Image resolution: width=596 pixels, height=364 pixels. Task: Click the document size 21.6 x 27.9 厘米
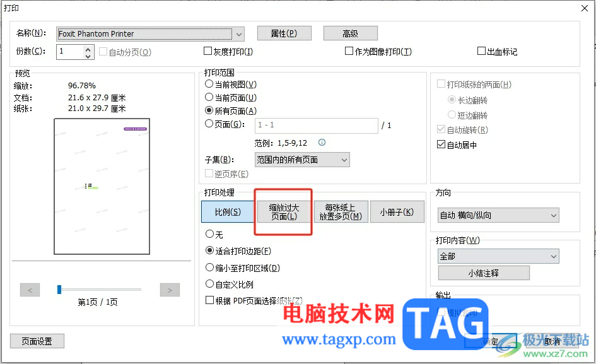tap(97, 98)
